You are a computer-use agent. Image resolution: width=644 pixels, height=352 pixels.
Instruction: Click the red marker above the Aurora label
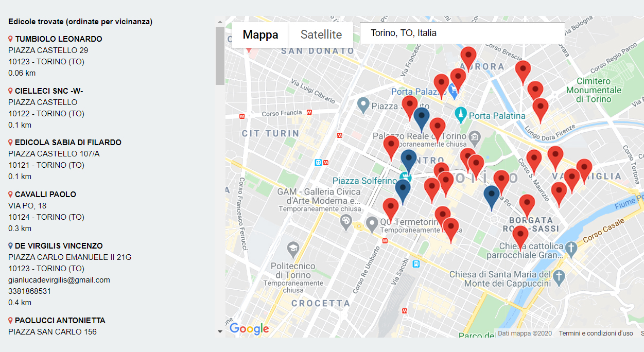click(x=468, y=56)
